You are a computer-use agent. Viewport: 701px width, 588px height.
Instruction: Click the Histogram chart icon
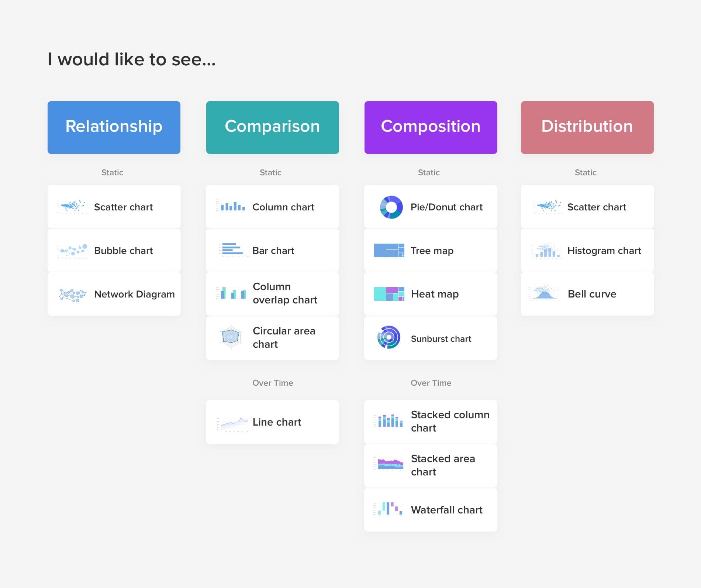546,251
